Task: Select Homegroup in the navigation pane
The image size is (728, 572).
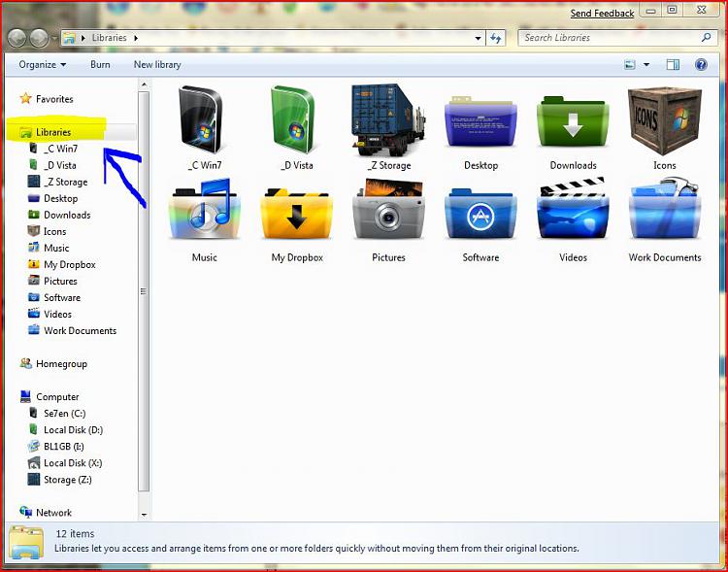Action: click(61, 364)
